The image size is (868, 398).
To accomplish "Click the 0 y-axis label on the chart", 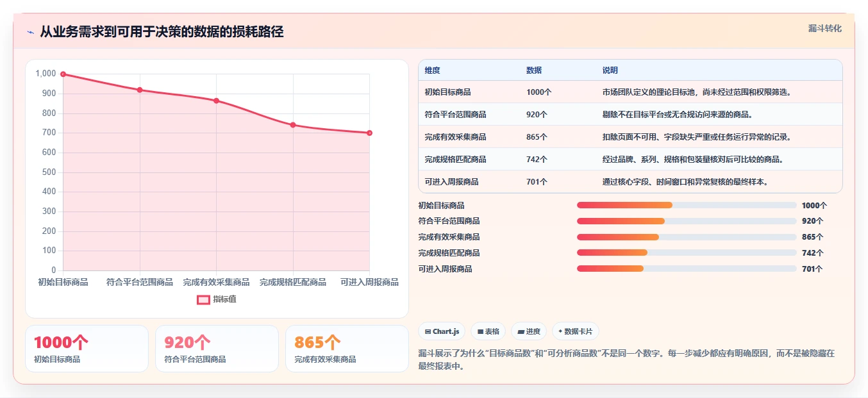I will [54, 270].
